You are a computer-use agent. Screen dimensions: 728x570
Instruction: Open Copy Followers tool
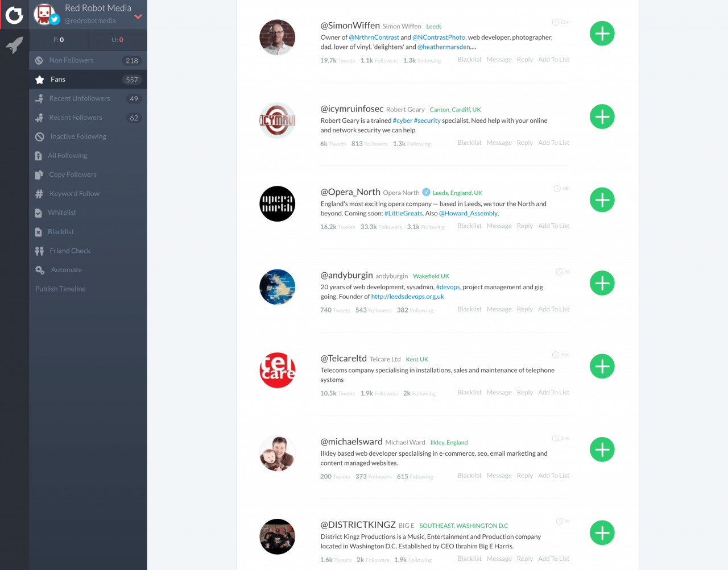[x=88, y=174]
